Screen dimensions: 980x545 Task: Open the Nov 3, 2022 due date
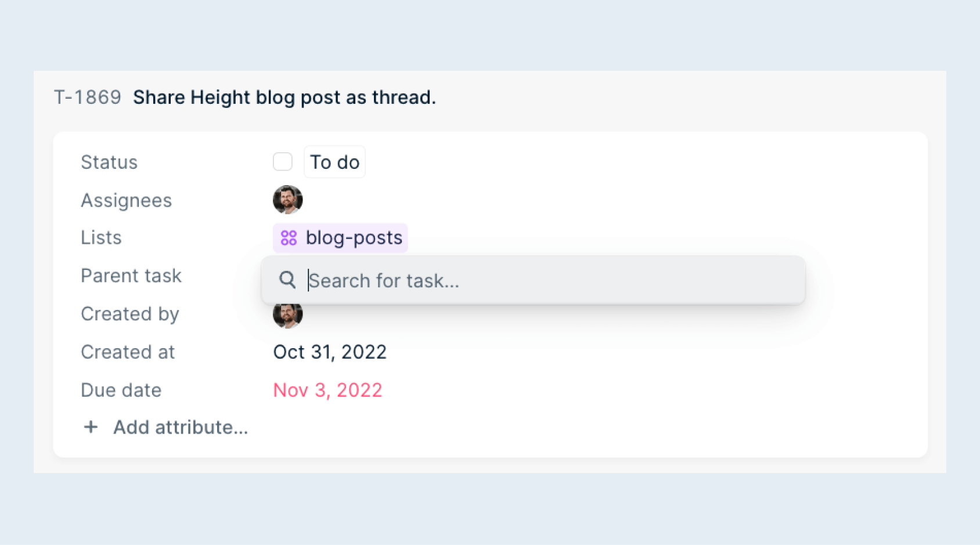point(327,390)
